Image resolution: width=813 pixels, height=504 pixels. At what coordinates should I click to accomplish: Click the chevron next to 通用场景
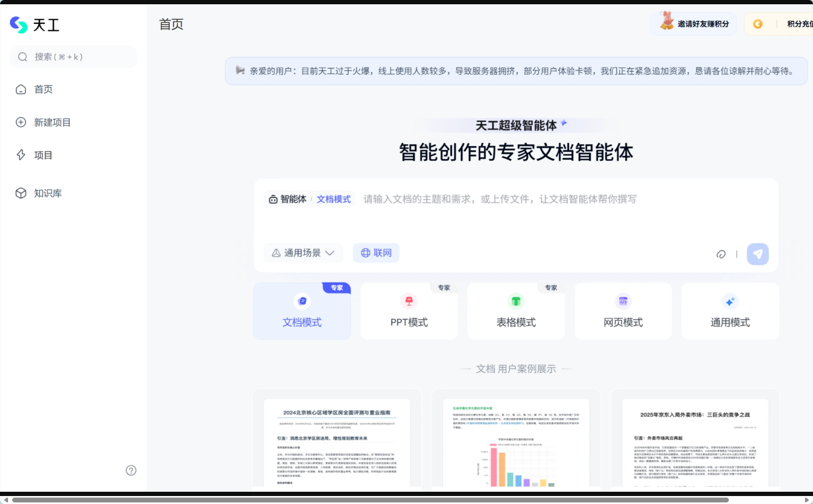[330, 253]
